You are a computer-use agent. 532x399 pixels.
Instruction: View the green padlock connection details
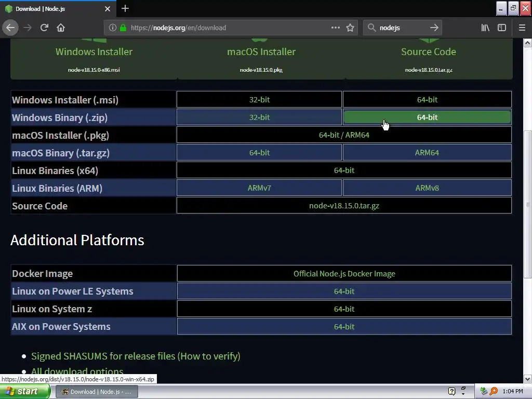click(123, 28)
